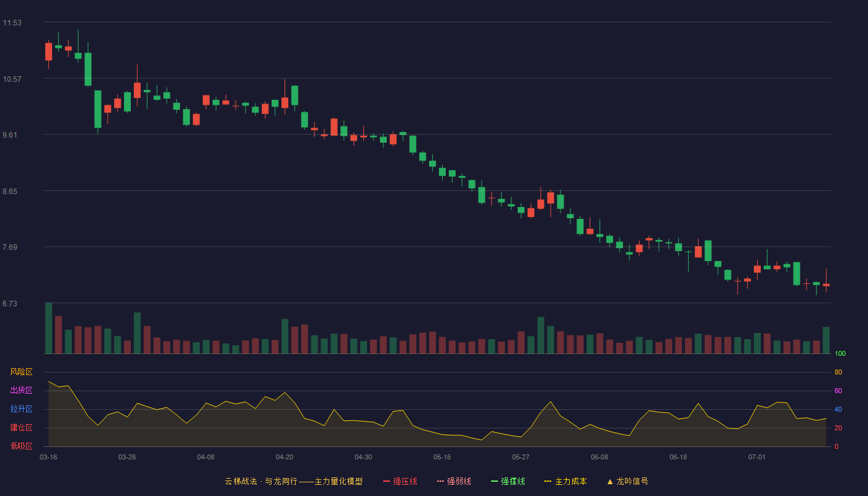The width and height of the screenshot is (868, 496).
Task: Toggle the 强弱线 legend series
Action: coord(454,481)
